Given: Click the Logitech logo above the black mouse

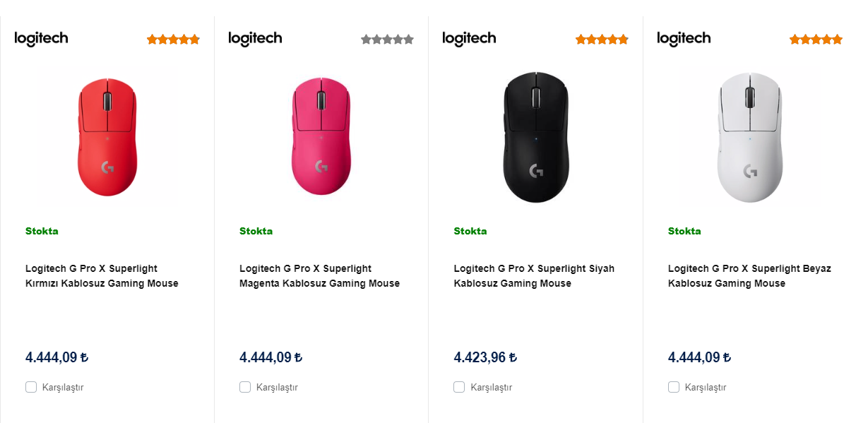Looking at the screenshot, I should [469, 39].
